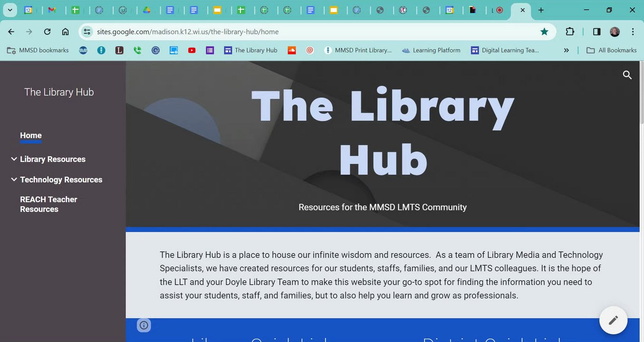Show more bookmarks with double chevron
This screenshot has height=342, width=644.
click(566, 50)
